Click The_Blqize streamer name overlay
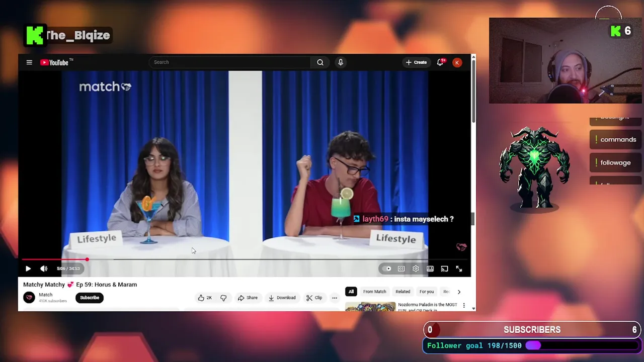This screenshot has width=644, height=362. [x=78, y=35]
